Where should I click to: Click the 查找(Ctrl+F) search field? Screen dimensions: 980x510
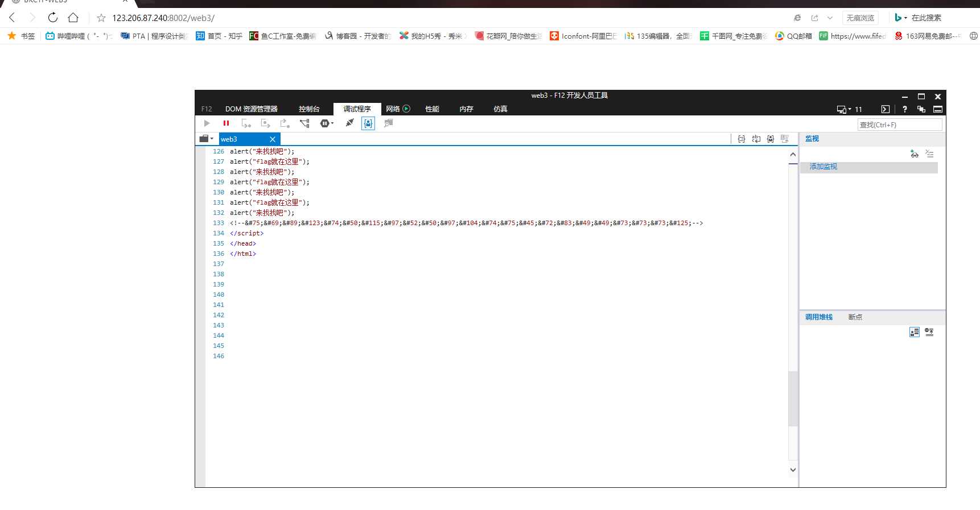pyautogui.click(x=900, y=125)
